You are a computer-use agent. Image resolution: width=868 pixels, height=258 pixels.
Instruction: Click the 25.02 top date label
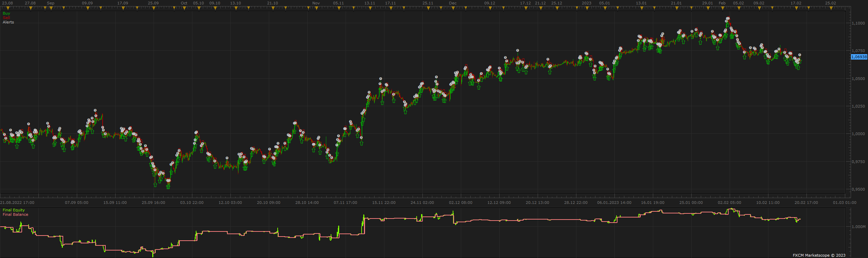pyautogui.click(x=831, y=3)
